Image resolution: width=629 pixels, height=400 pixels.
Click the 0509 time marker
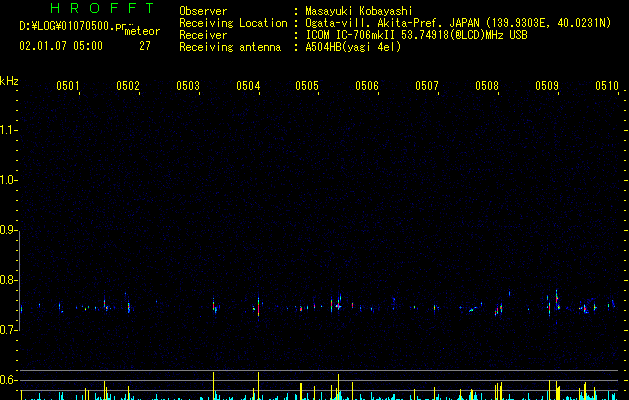point(547,85)
